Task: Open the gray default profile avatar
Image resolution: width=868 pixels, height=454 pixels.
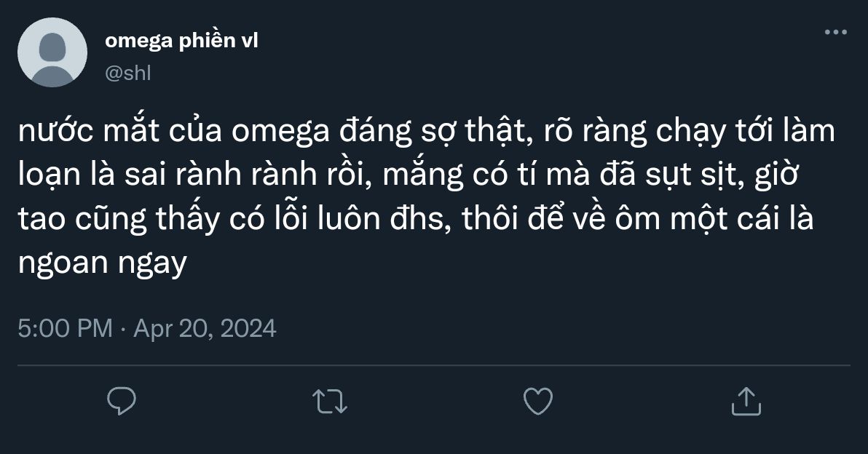Action: click(x=52, y=52)
